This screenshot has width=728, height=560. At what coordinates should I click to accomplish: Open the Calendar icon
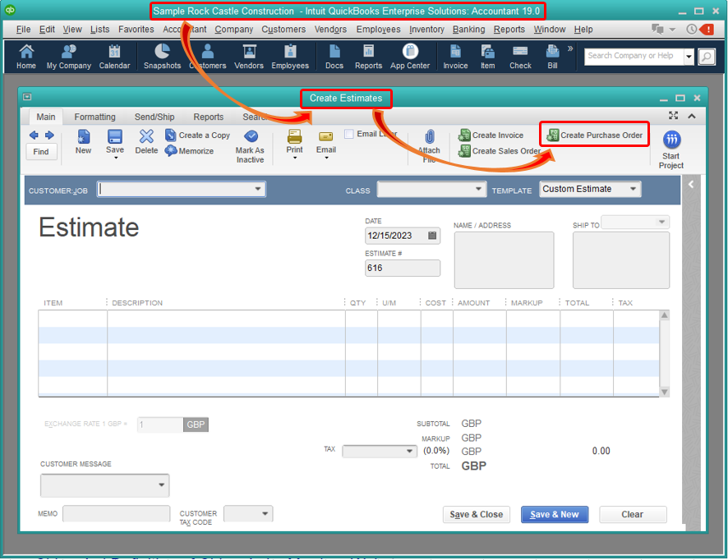pos(114,56)
